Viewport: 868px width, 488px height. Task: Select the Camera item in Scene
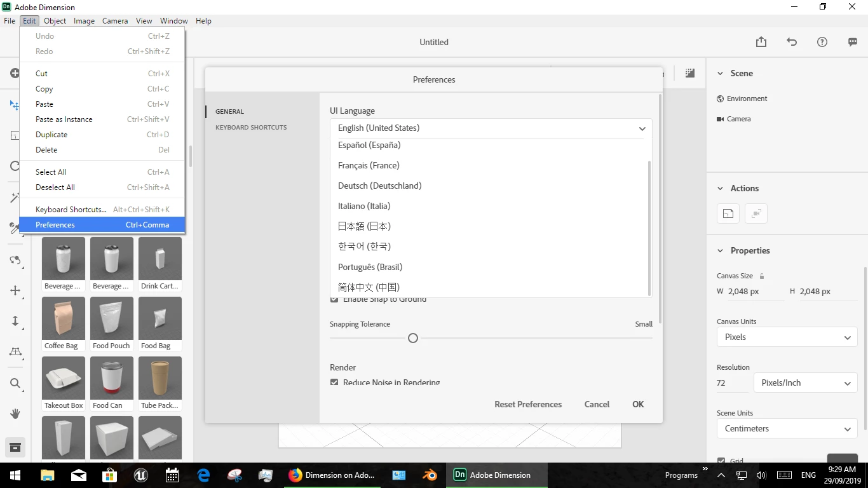tap(733, 119)
